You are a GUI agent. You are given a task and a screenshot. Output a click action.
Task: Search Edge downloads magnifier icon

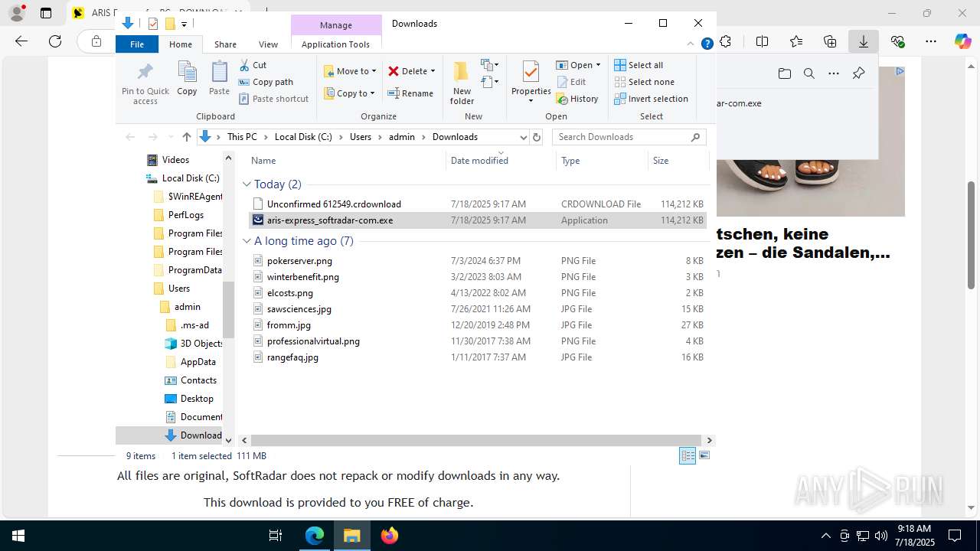pyautogui.click(x=809, y=73)
